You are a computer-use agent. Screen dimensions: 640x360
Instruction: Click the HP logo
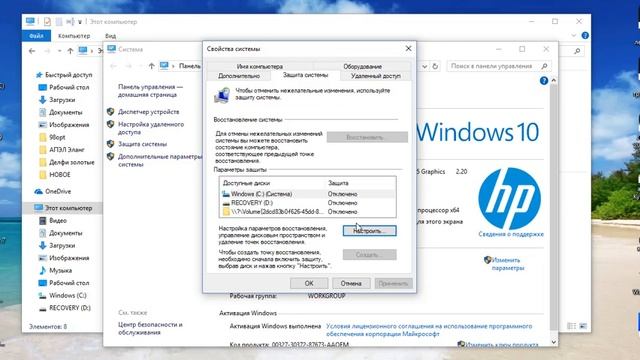coord(509,199)
